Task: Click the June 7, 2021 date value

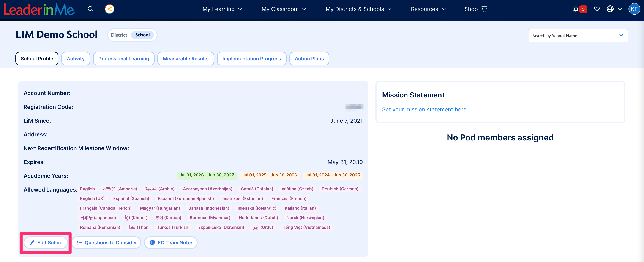Action: coord(347,121)
